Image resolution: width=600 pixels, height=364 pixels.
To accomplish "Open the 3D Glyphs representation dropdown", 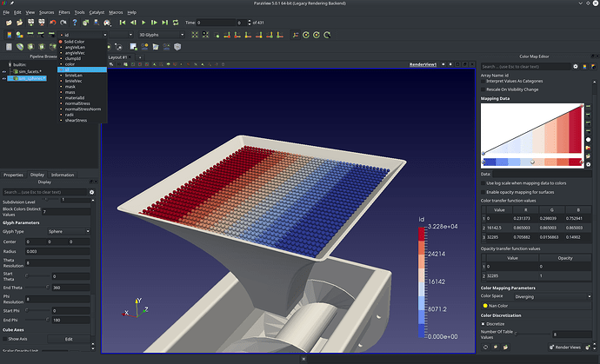I will [x=162, y=35].
